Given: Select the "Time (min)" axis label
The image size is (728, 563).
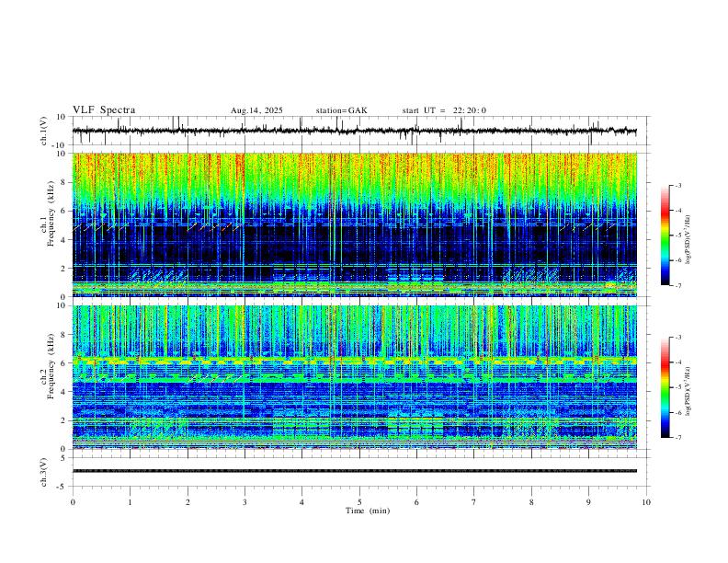Looking at the screenshot, I should point(368,511).
